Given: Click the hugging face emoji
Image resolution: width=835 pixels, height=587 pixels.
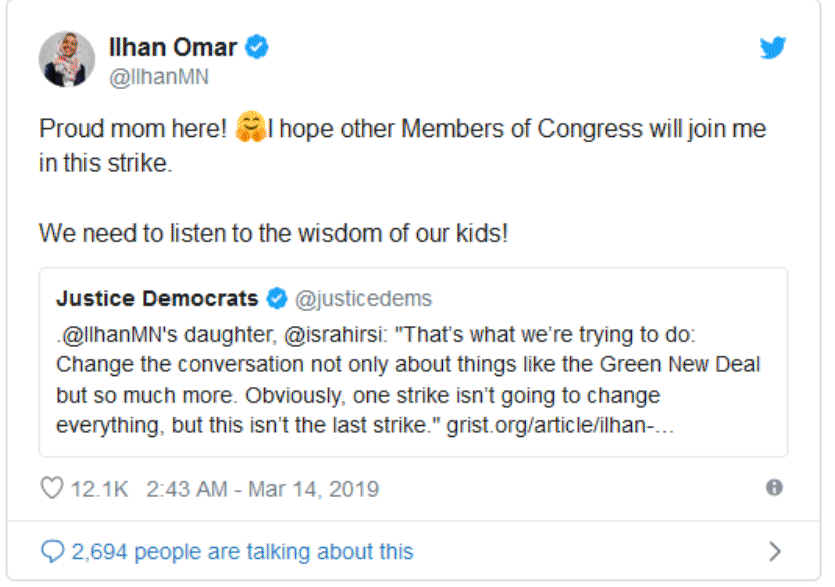Looking at the screenshot, I should [251, 127].
